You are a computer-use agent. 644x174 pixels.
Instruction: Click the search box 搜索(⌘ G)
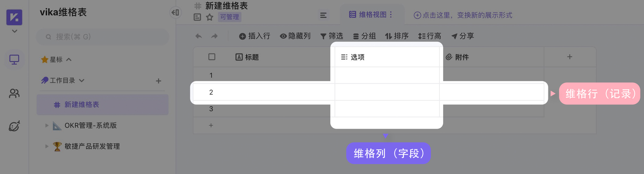(102, 37)
